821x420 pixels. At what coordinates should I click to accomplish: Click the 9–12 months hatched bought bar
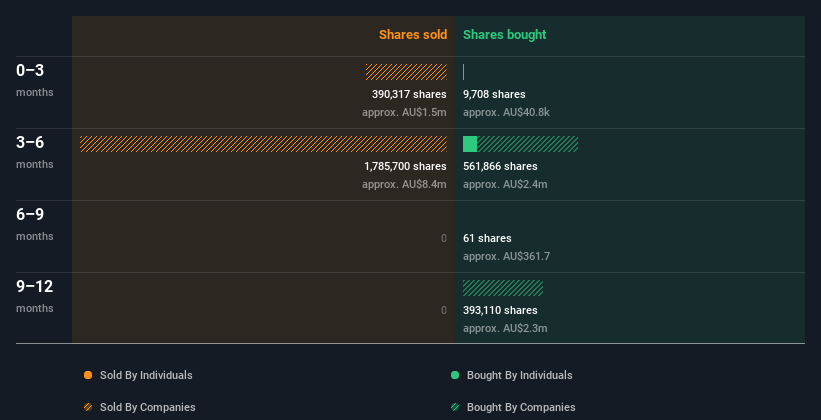click(503, 288)
